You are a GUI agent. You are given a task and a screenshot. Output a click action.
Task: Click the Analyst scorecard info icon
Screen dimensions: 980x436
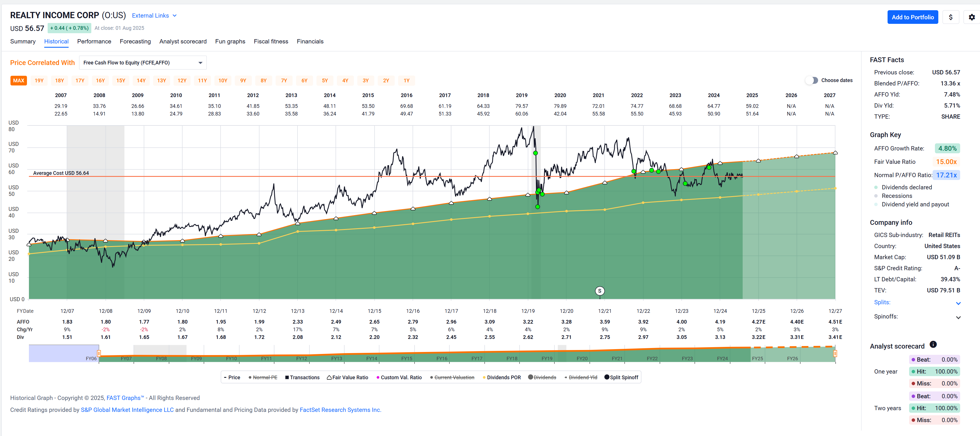pyautogui.click(x=933, y=345)
